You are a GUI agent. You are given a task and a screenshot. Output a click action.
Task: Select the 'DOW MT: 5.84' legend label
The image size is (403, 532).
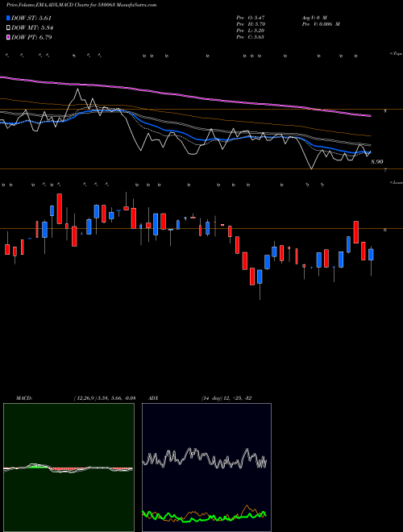(32, 28)
